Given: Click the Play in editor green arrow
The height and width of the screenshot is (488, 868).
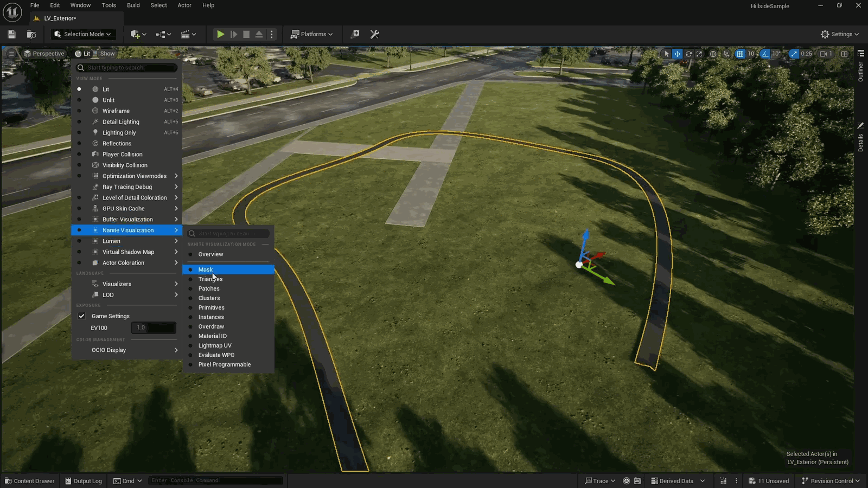Looking at the screenshot, I should click(220, 34).
